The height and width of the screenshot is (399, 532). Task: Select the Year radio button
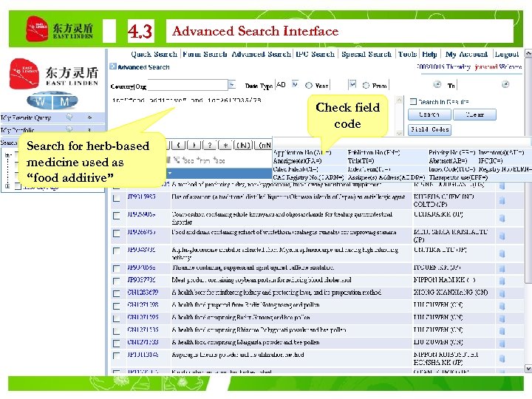click(309, 86)
